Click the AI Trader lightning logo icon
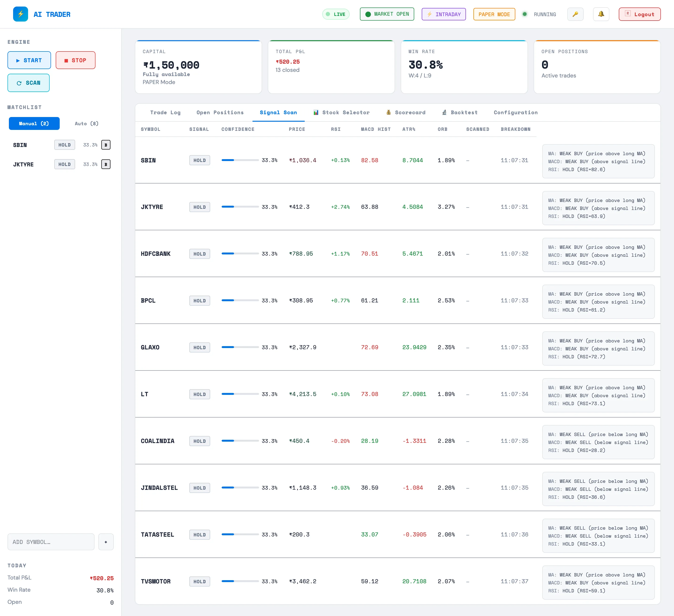 (20, 14)
